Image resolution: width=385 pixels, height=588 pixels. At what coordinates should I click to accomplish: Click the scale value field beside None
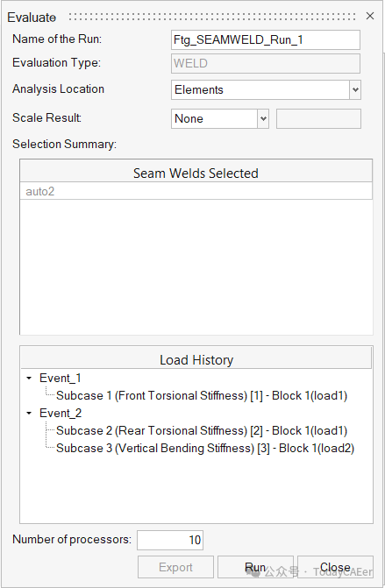pyautogui.click(x=318, y=118)
